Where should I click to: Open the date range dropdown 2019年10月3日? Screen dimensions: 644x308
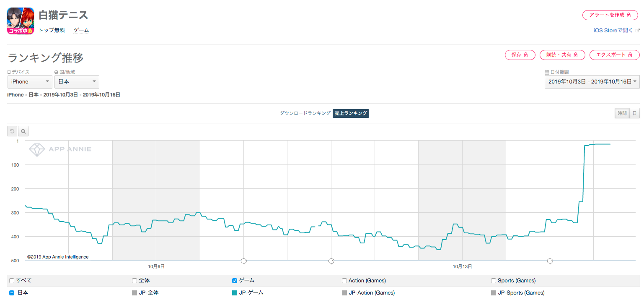592,81
